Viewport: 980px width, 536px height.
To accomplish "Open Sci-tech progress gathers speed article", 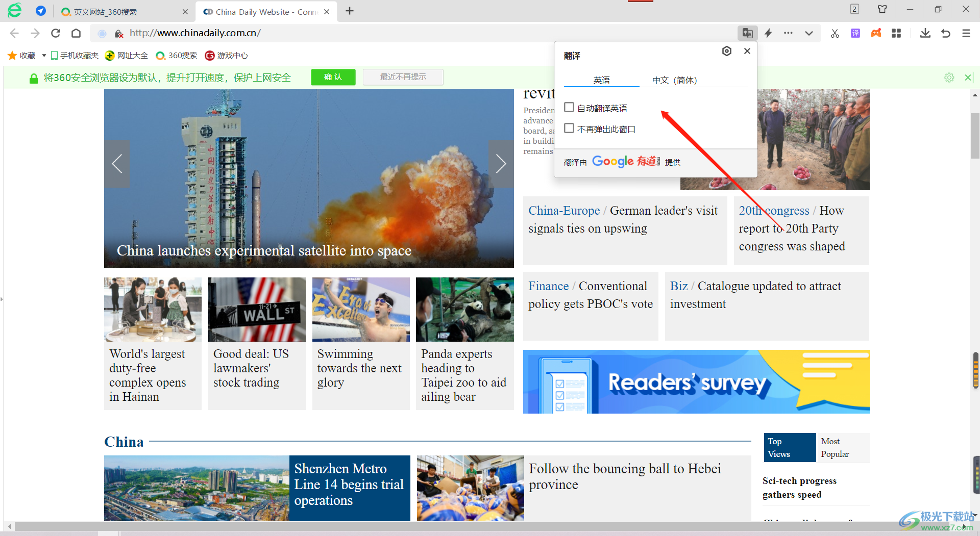I will [799, 488].
